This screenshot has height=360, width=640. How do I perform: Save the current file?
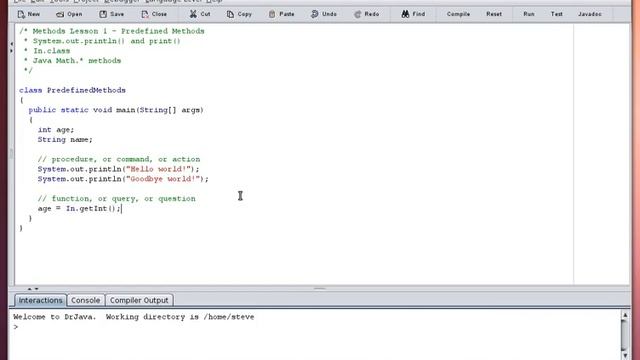coord(112,14)
